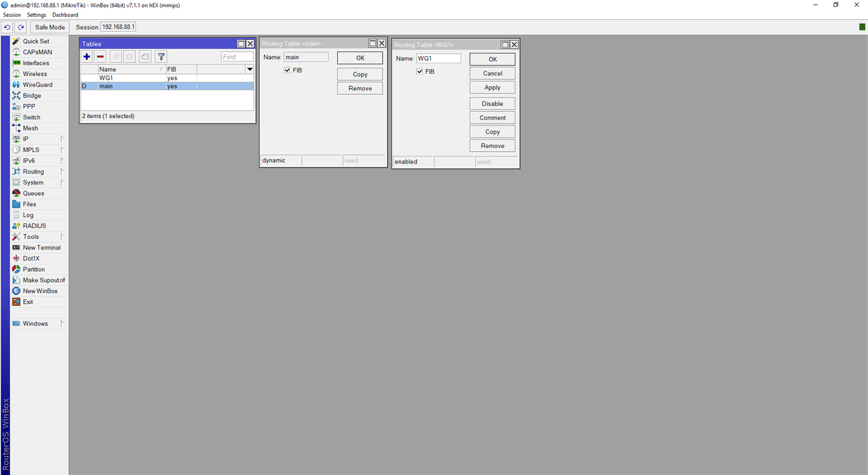The width and height of the screenshot is (868, 475).
Task: Remove selected table with minus icon
Action: tap(100, 57)
